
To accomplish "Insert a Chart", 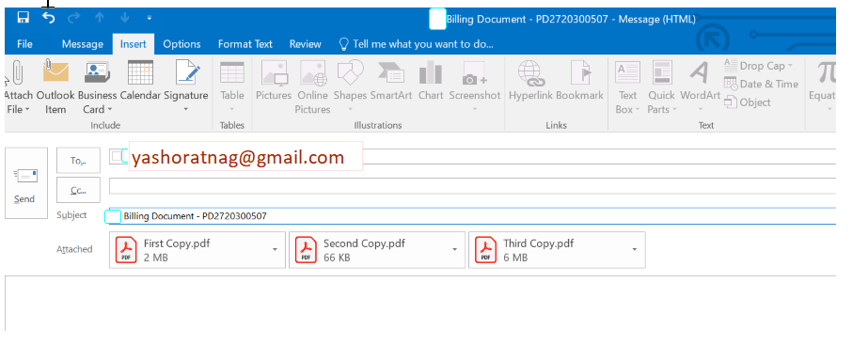I will pos(431,81).
